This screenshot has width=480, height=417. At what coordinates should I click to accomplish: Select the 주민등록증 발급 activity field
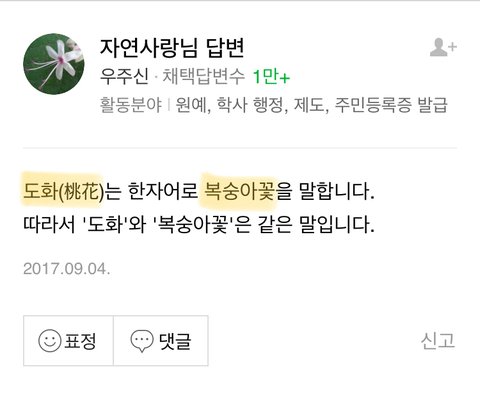point(391,105)
